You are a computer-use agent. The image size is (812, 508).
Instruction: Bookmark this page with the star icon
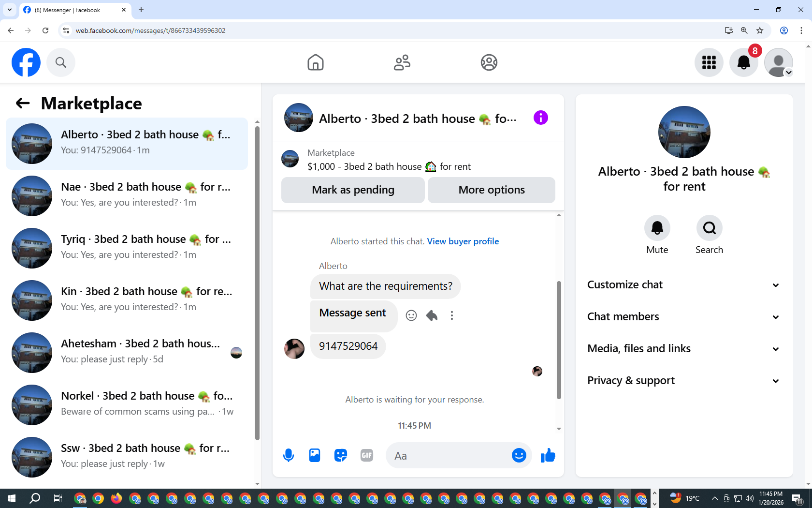point(760,30)
